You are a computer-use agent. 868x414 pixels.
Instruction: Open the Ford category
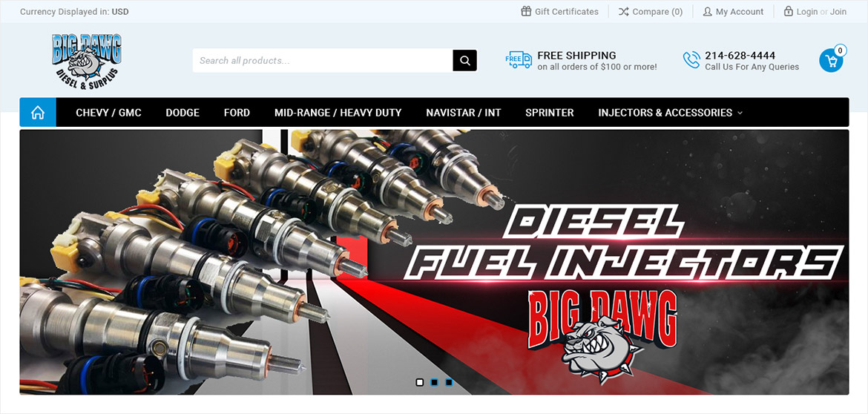pyautogui.click(x=237, y=112)
